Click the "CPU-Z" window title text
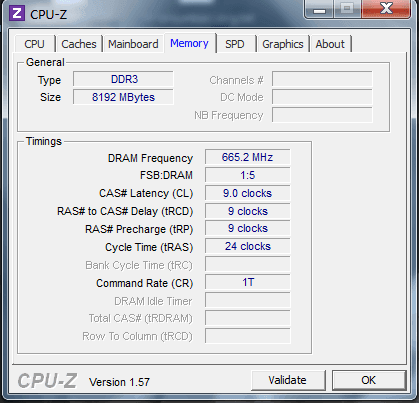419x403 pixels. [49, 14]
